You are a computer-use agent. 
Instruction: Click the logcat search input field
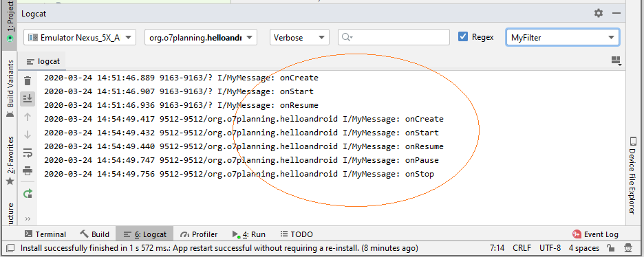click(394, 37)
